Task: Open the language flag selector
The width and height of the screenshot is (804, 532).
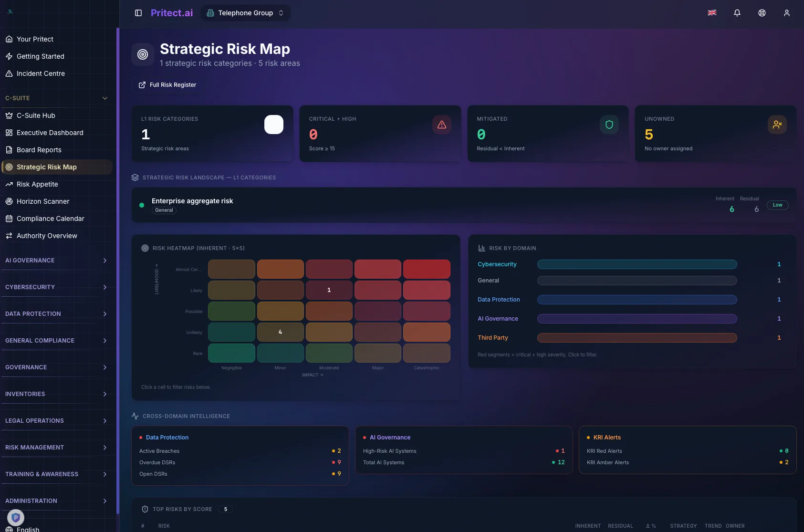Action: pos(712,13)
